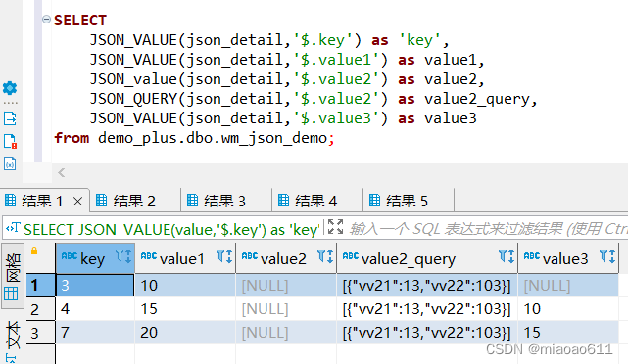
Task: Switch to grid view via 网格 side tab
Action: pyautogui.click(x=12, y=276)
